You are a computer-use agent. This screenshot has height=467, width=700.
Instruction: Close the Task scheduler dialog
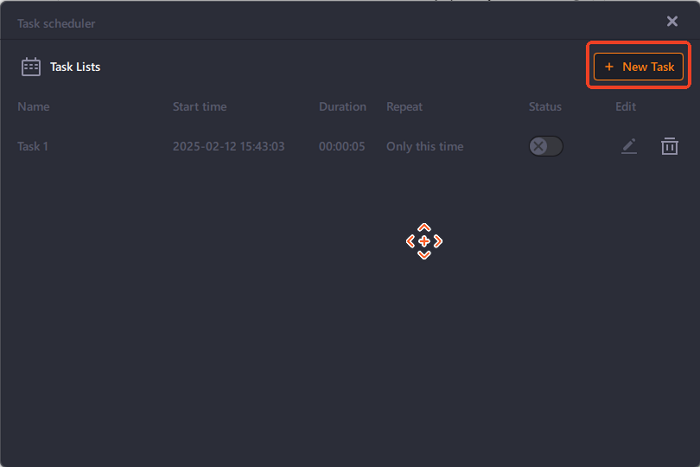[672, 21]
